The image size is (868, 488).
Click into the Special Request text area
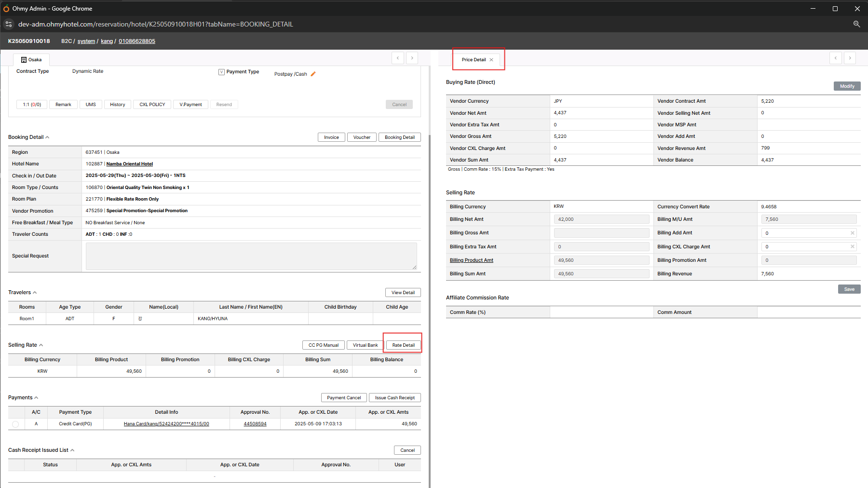pyautogui.click(x=251, y=256)
